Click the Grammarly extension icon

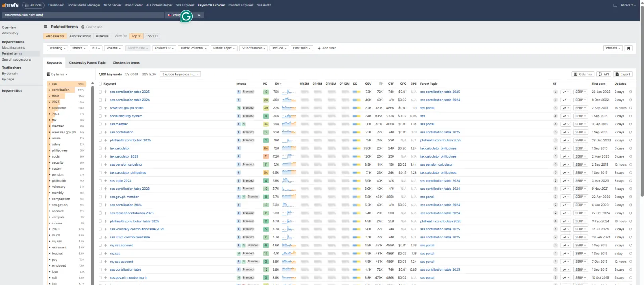click(186, 16)
